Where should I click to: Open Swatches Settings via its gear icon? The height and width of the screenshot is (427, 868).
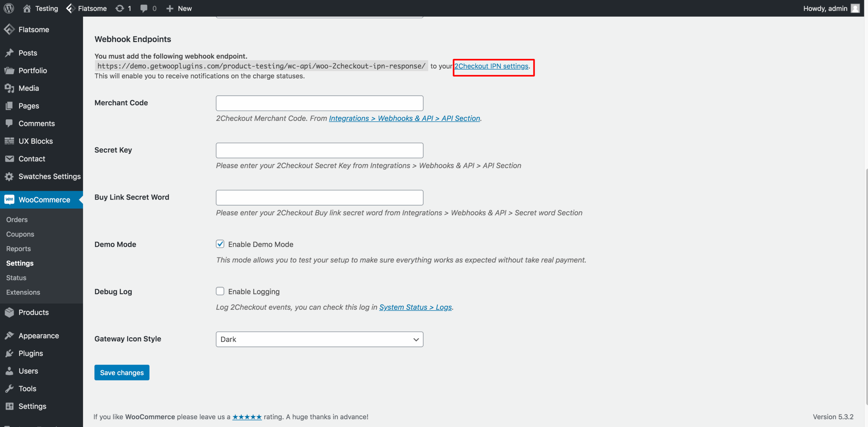(x=9, y=176)
